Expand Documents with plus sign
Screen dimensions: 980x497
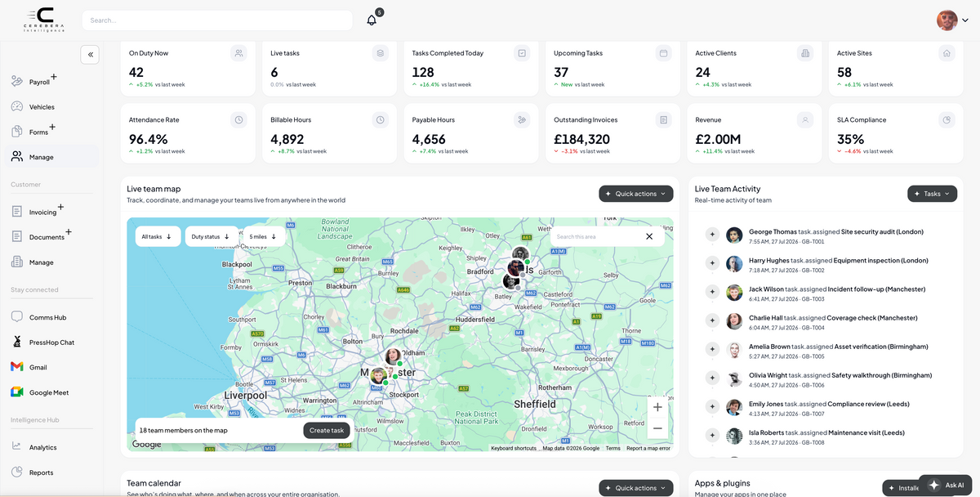coord(69,232)
